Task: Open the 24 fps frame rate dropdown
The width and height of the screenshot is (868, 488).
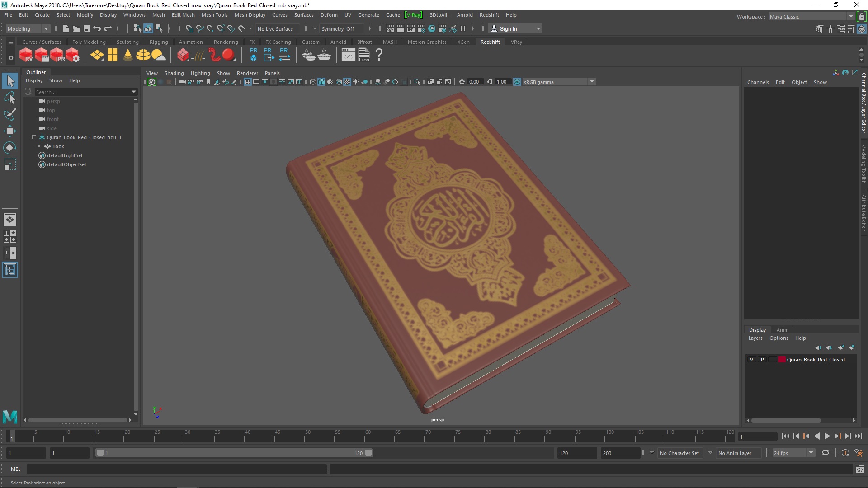Action: tap(793, 453)
